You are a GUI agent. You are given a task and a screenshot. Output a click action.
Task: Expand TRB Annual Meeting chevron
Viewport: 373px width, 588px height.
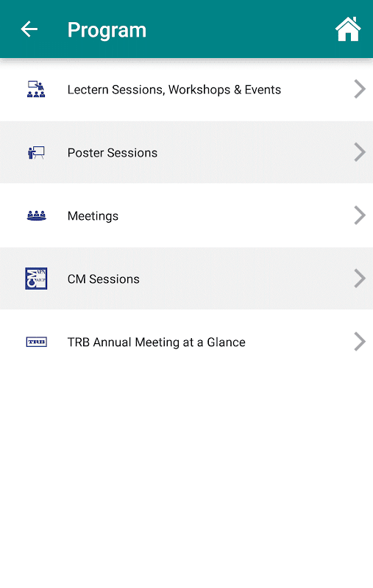(x=360, y=341)
